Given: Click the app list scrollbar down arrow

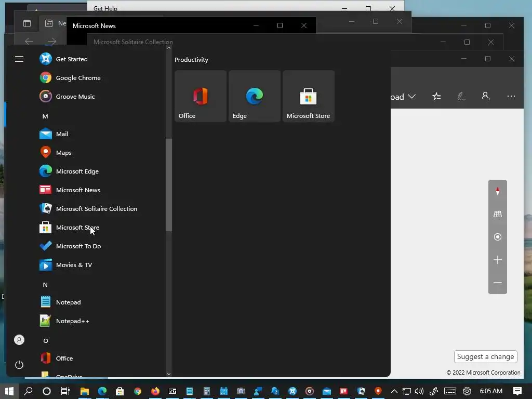Looking at the screenshot, I should [x=169, y=374].
